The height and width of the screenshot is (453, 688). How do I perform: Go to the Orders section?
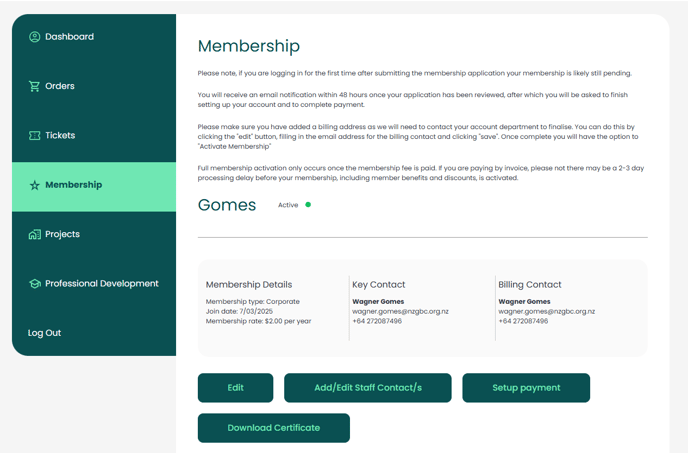point(60,86)
